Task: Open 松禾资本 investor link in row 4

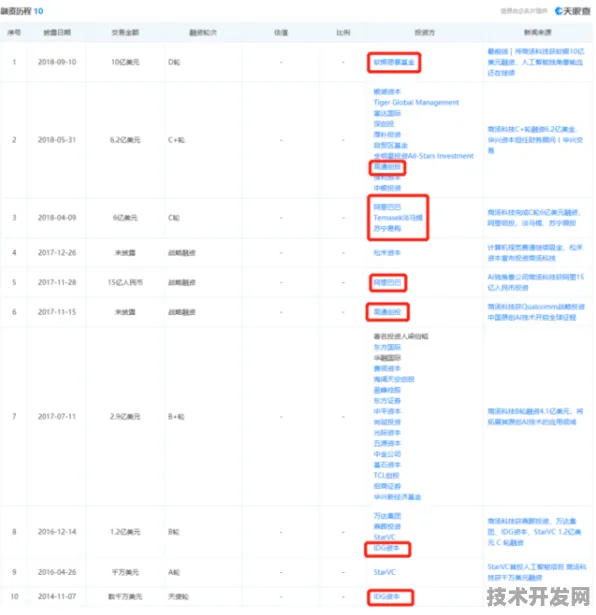Action: [x=387, y=253]
